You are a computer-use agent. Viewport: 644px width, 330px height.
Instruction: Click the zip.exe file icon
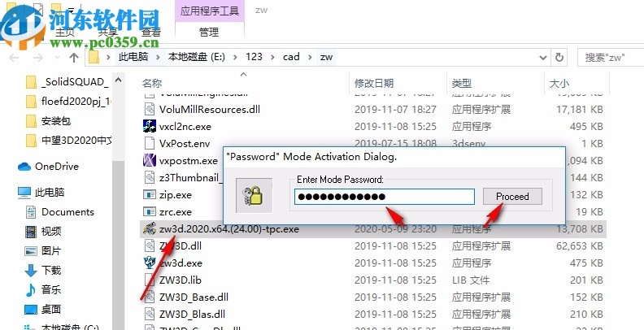[x=149, y=194]
